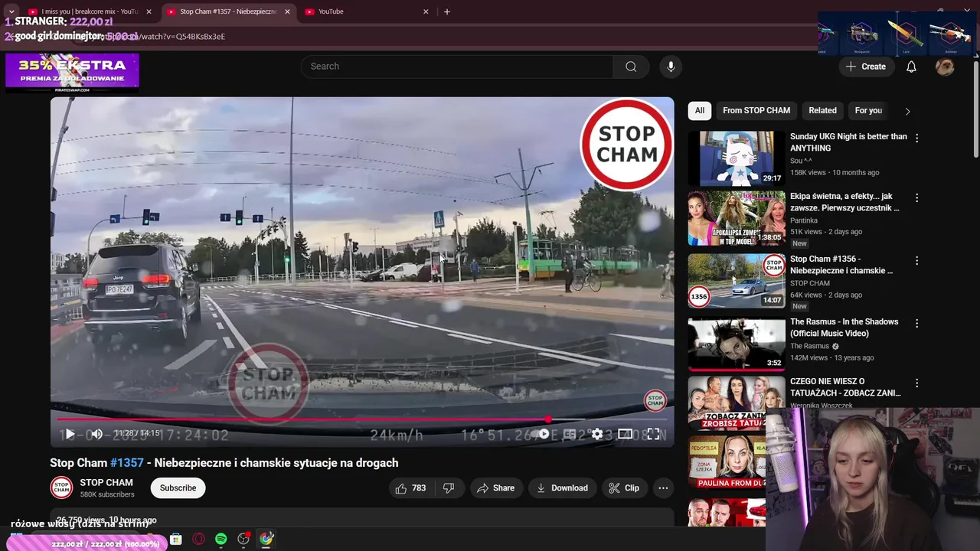Open options for The Rasmus video
Image resolution: width=980 pixels, height=551 pixels.
(916, 324)
